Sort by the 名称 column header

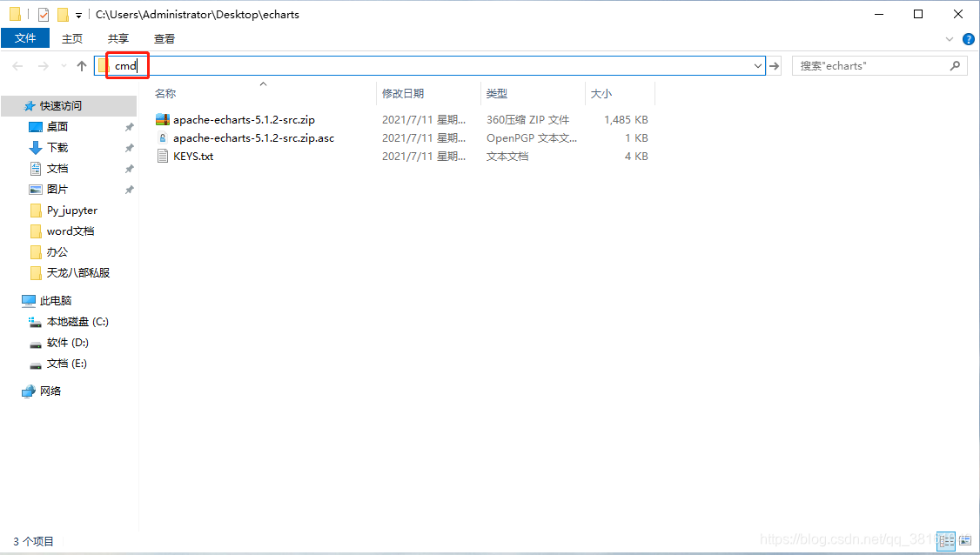point(165,94)
